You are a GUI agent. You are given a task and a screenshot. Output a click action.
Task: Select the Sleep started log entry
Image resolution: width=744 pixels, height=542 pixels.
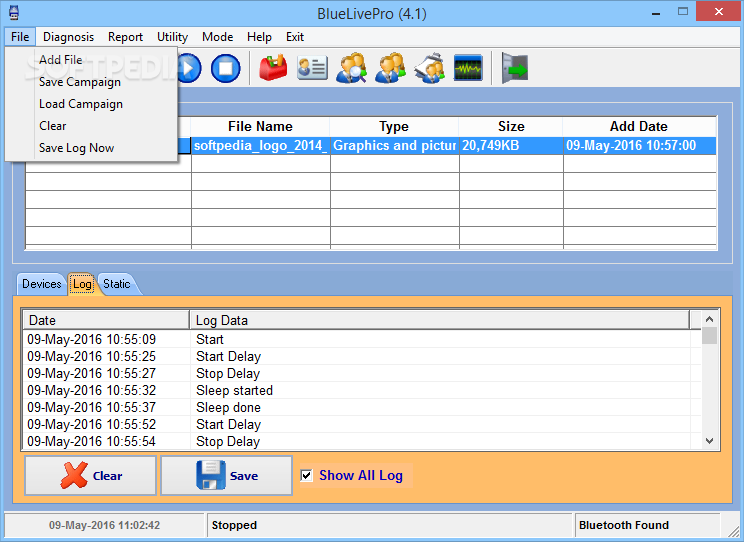pyautogui.click(x=362, y=391)
